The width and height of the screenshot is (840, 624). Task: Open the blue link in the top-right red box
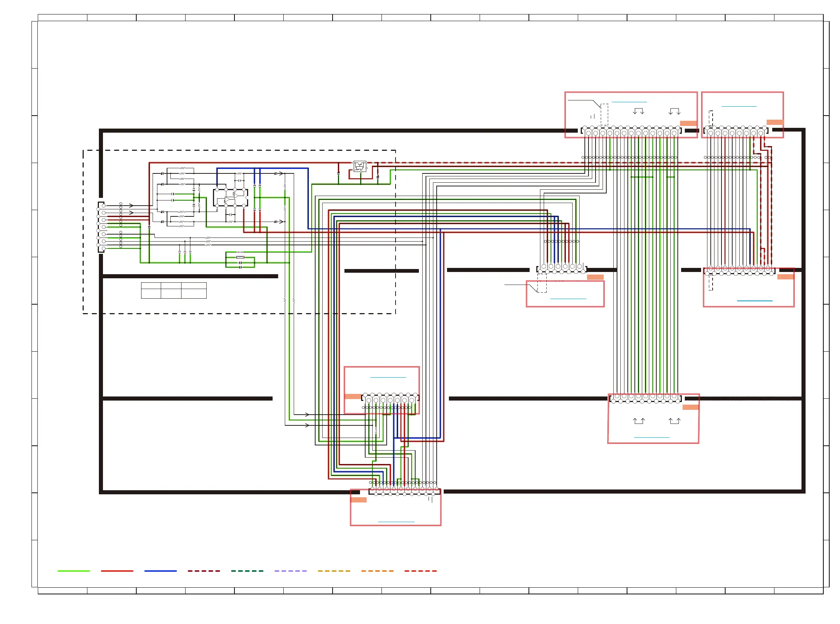[739, 106]
